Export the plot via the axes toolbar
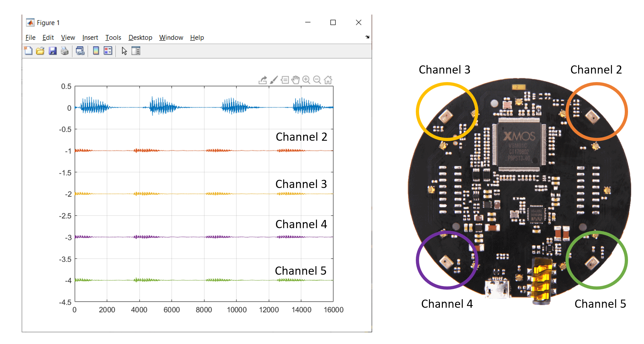Image resolution: width=644 pixels, height=344 pixels. pos(262,80)
